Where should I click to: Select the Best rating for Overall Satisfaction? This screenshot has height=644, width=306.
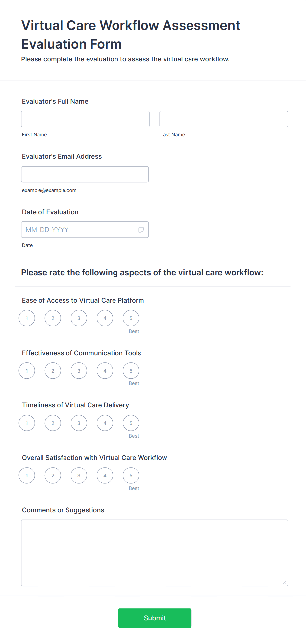pyautogui.click(x=131, y=475)
